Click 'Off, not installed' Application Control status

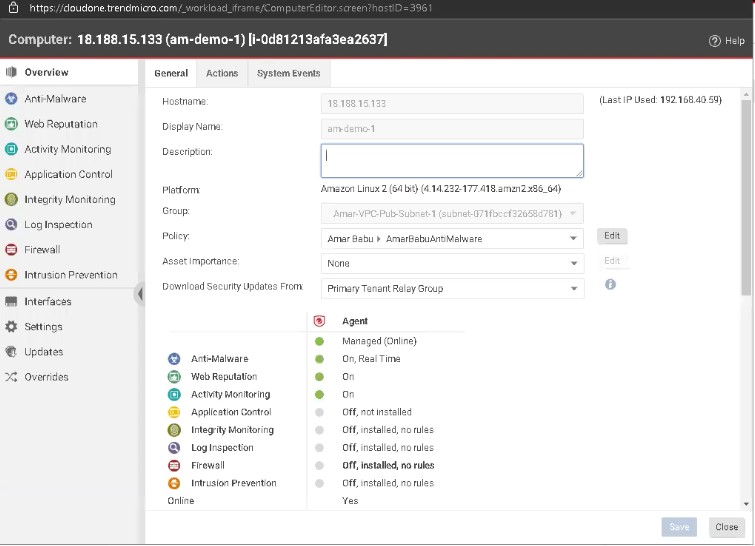pos(377,412)
